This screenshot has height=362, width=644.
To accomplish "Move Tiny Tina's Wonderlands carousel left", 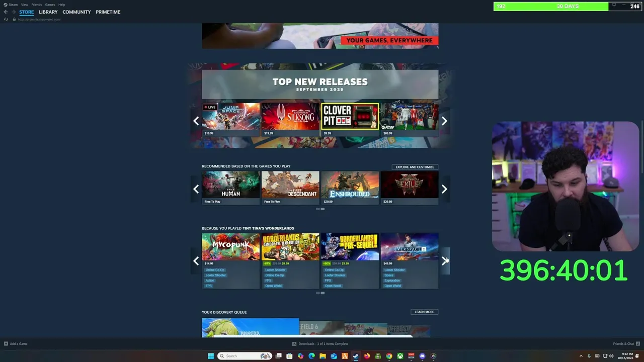I will point(196,261).
